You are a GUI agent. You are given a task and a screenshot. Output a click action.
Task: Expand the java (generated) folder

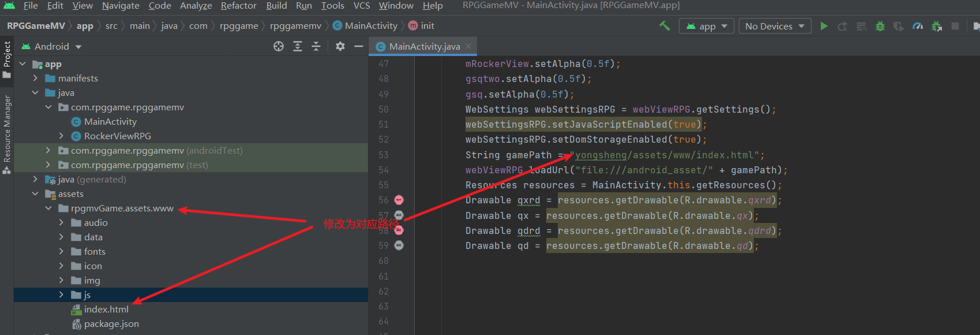35,179
